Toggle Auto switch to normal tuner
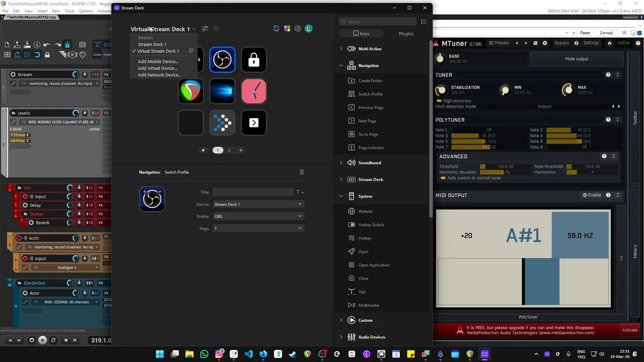Image resolution: width=644 pixels, height=362 pixels. coord(471,178)
